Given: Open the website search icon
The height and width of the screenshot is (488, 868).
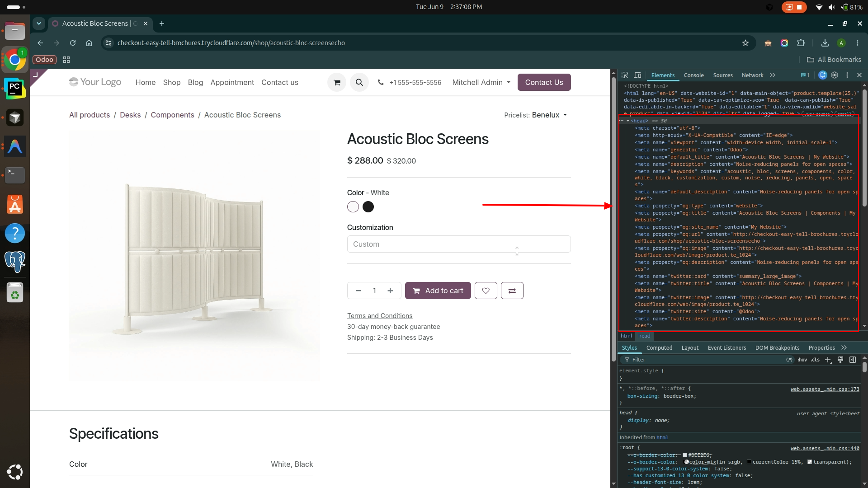Looking at the screenshot, I should coord(359,83).
